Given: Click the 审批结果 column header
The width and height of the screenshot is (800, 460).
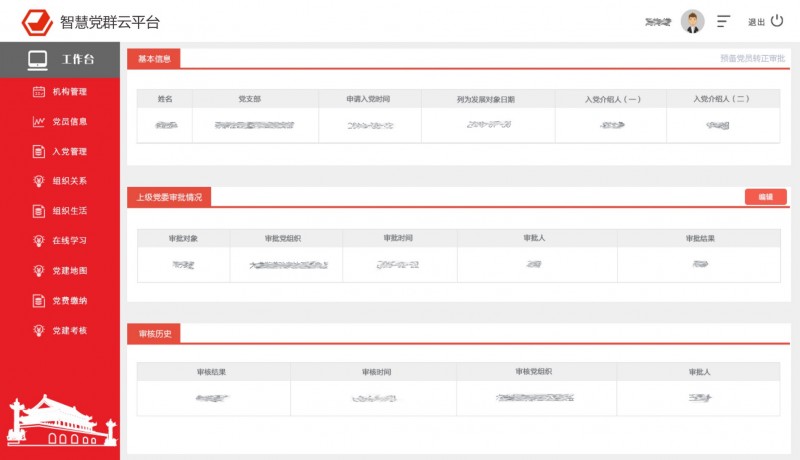Looking at the screenshot, I should pyautogui.click(x=700, y=238).
